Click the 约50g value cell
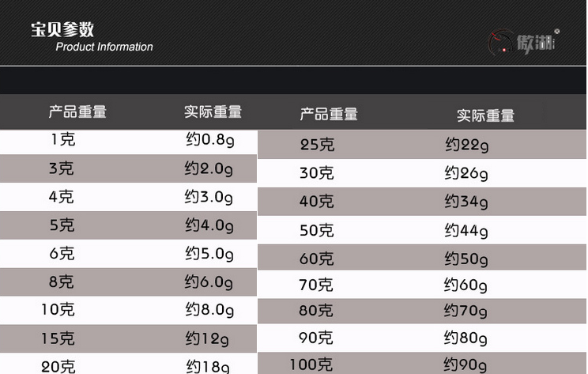Image resolution: width=588 pixels, height=374 pixels. coord(466,259)
